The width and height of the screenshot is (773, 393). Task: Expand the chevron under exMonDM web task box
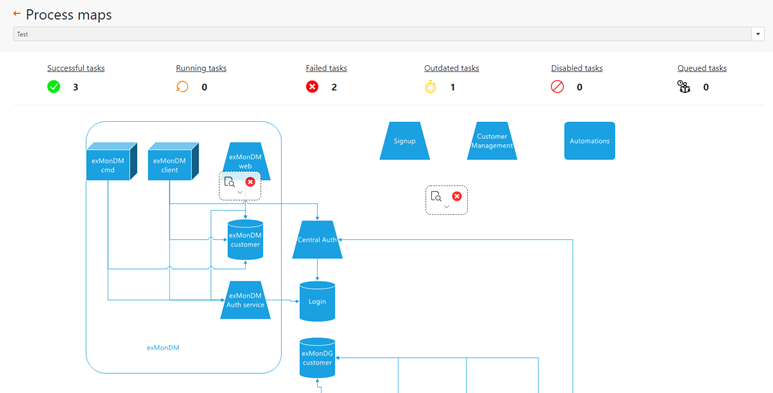(240, 192)
